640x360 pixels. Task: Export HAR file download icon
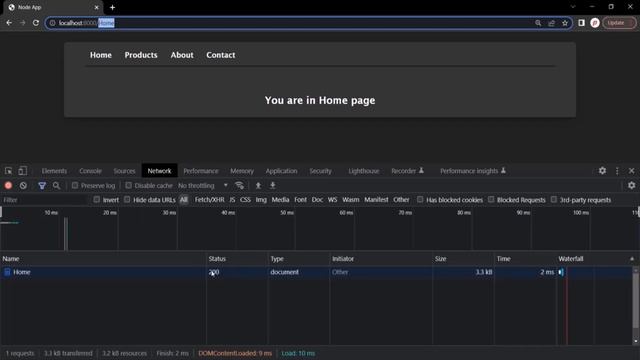[273, 185]
